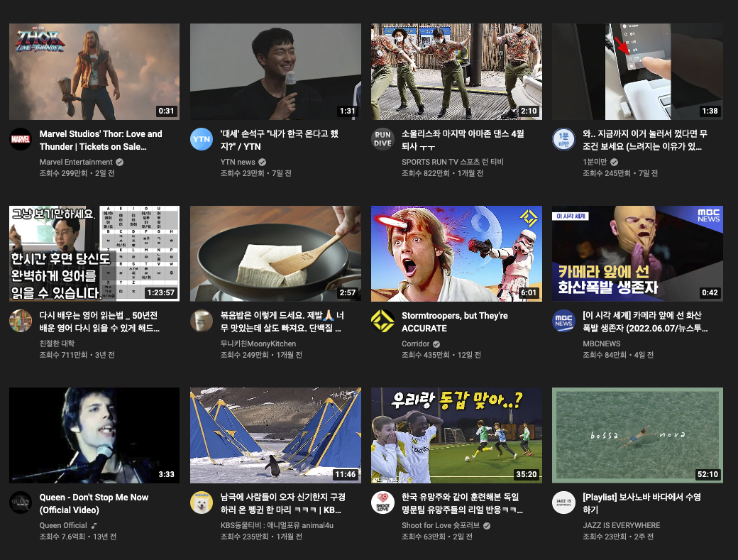
Task: Open title Marvel Studios' Thor: Love and Thunder
Action: [x=101, y=141]
